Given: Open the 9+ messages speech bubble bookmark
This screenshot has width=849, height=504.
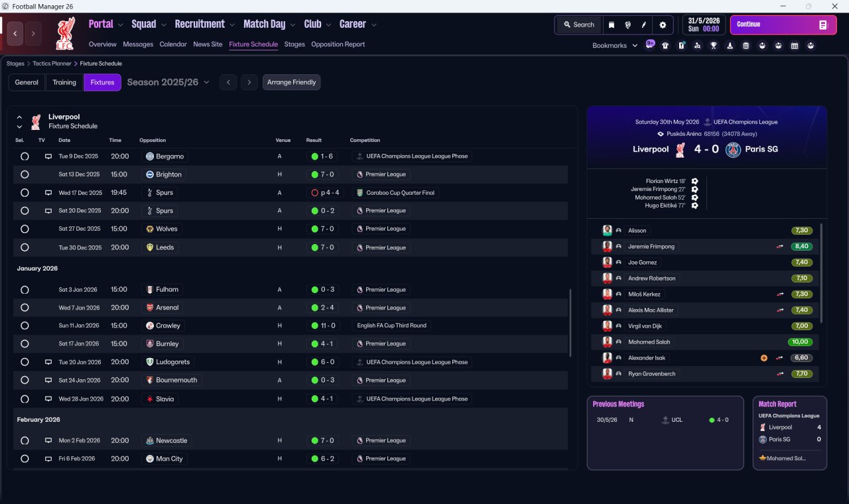Looking at the screenshot, I should pos(650,44).
